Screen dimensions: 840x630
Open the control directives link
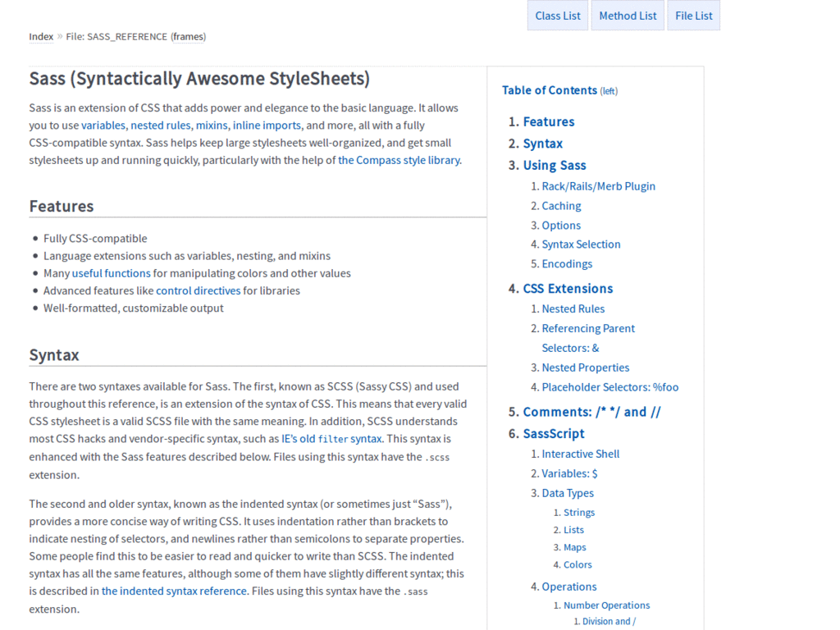click(x=199, y=291)
